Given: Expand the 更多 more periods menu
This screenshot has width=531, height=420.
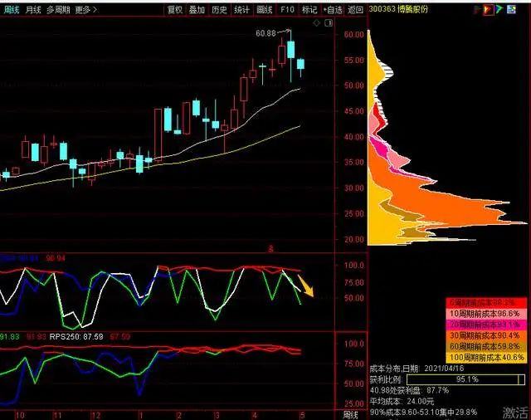Looking at the screenshot, I should click(86, 10).
